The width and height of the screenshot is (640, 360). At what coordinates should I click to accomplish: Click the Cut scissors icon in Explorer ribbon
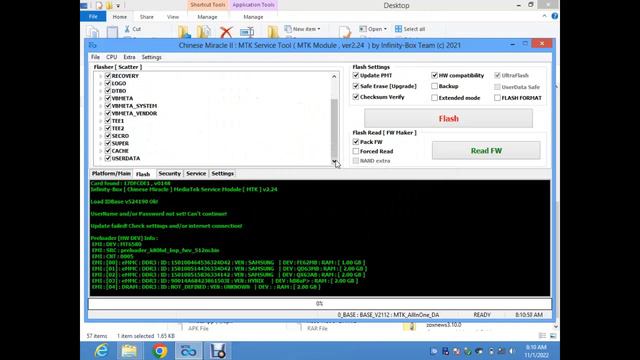tap(127, 29)
